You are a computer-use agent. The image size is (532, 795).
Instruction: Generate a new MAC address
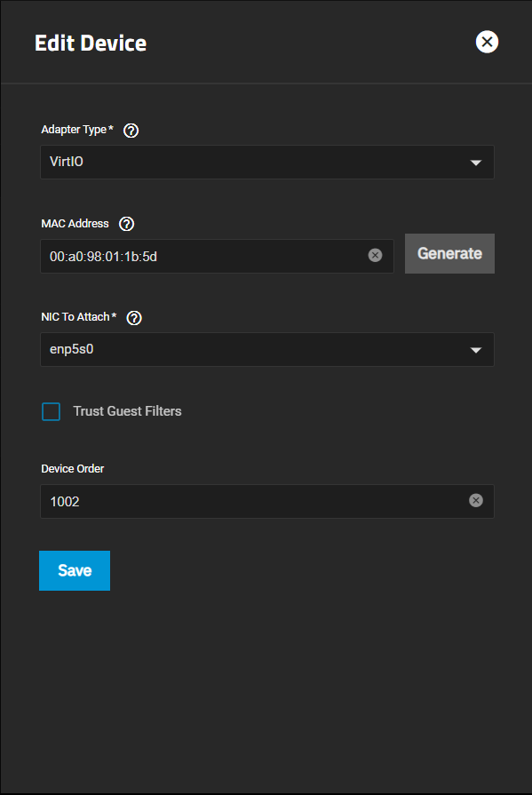(x=449, y=253)
